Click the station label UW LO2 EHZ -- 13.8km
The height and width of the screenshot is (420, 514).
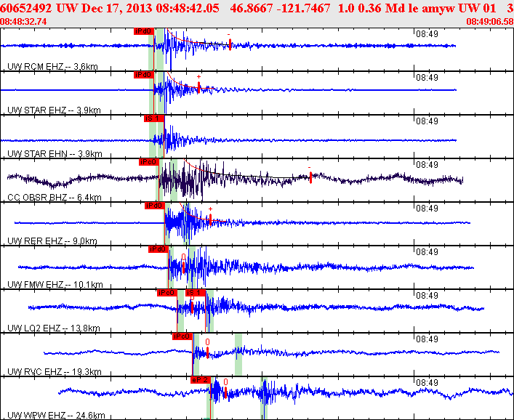(53, 328)
